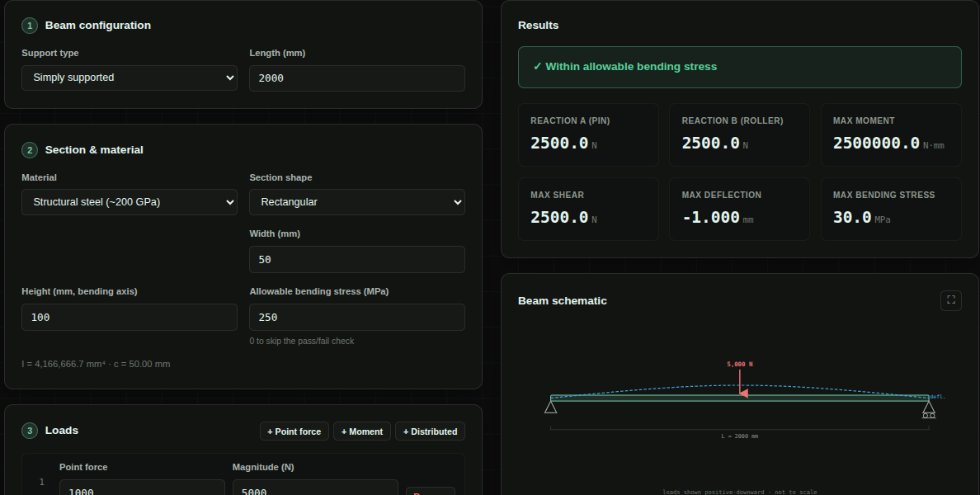Click the 'Beam schematic' heading
The image size is (980, 495).
tap(563, 300)
